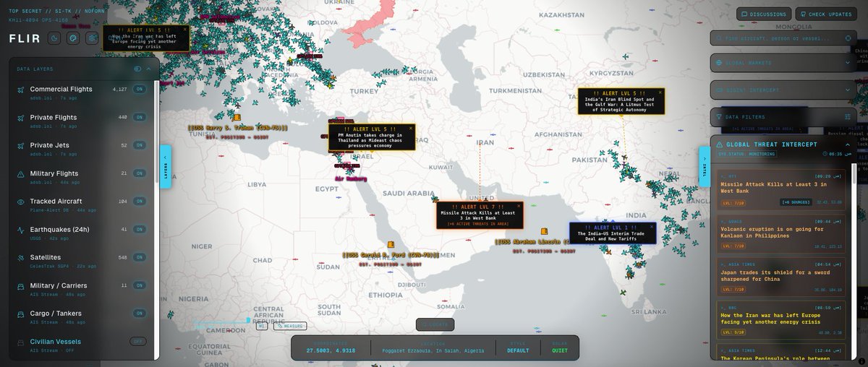Click the Satellites layer icon
The image size is (868, 367).
coord(20,258)
